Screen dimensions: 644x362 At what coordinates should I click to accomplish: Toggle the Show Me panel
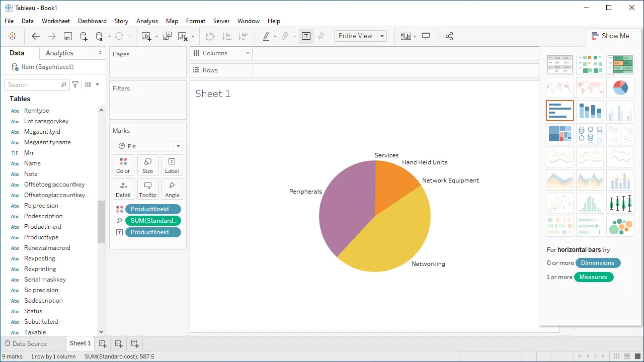(x=610, y=36)
